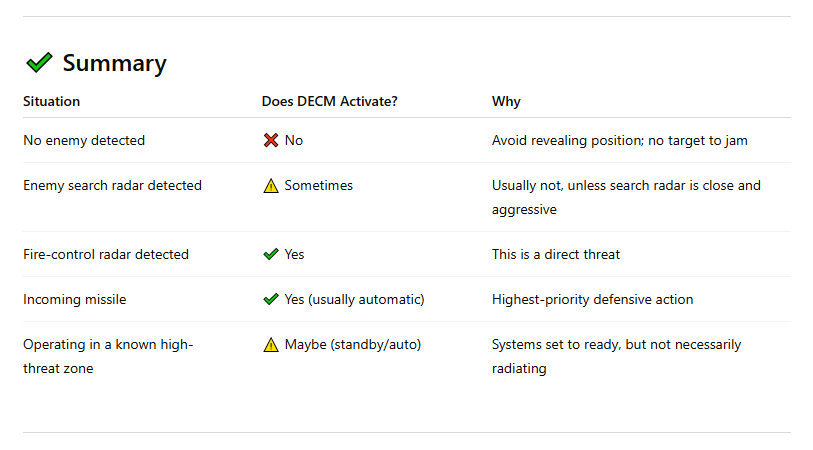Click the red X icon beside No
The image size is (813, 450).
271,141
